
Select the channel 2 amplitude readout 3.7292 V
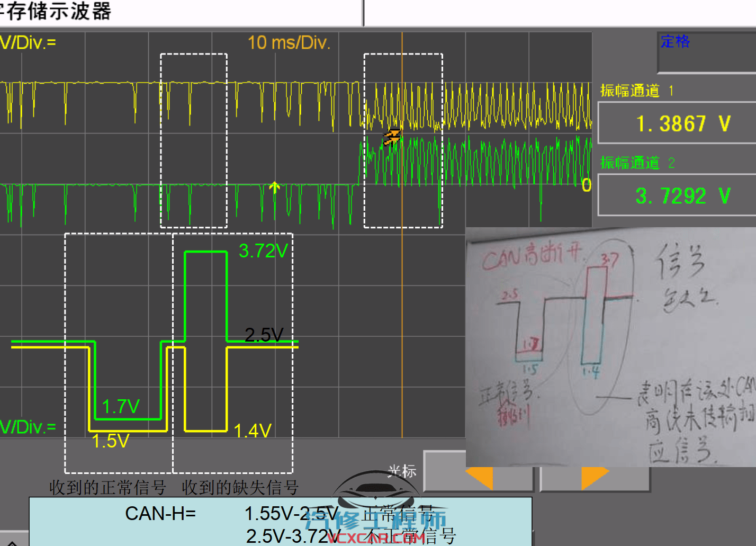coord(682,196)
